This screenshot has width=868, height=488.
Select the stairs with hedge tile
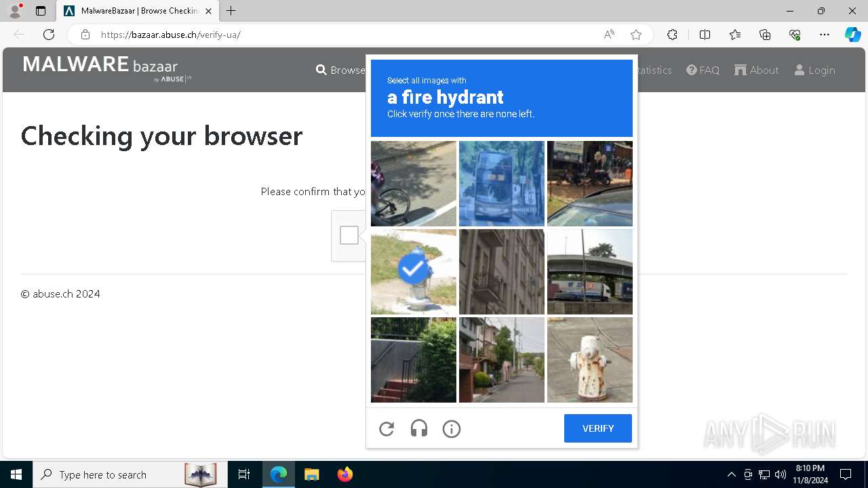(414, 360)
